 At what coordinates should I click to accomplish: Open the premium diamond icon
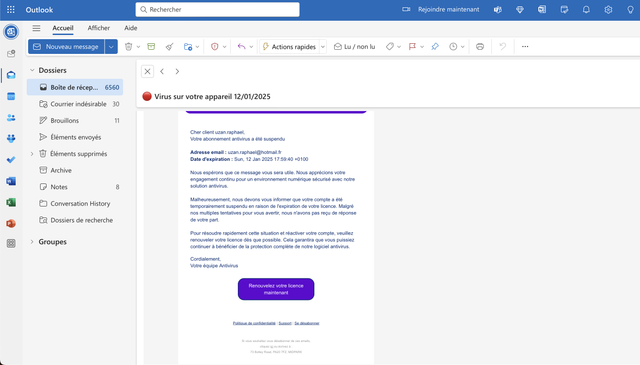coord(520,9)
